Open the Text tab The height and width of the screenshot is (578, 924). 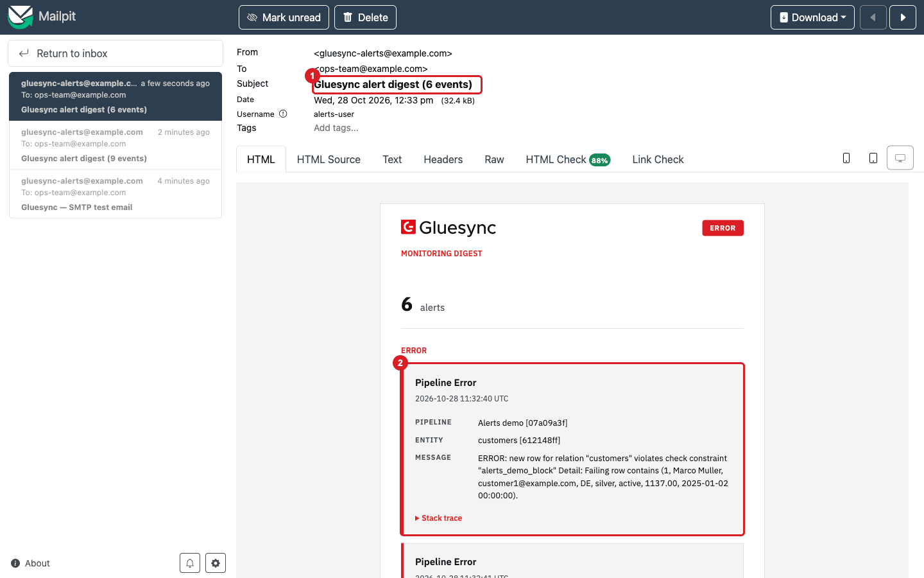tap(392, 159)
